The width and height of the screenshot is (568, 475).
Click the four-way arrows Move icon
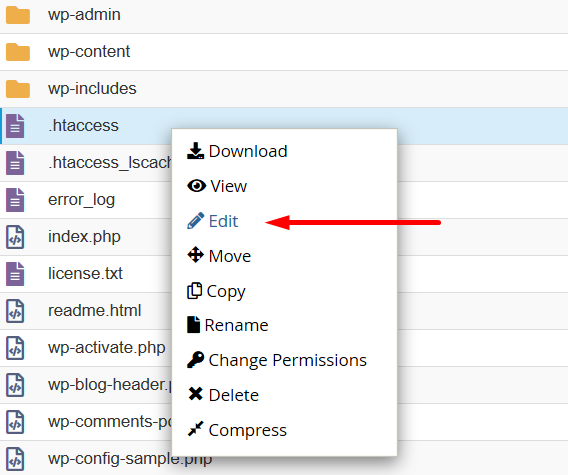pos(196,255)
